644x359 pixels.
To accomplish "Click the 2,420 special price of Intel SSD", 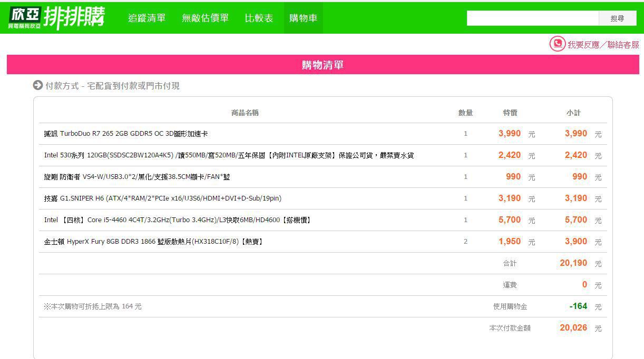I will [510, 155].
